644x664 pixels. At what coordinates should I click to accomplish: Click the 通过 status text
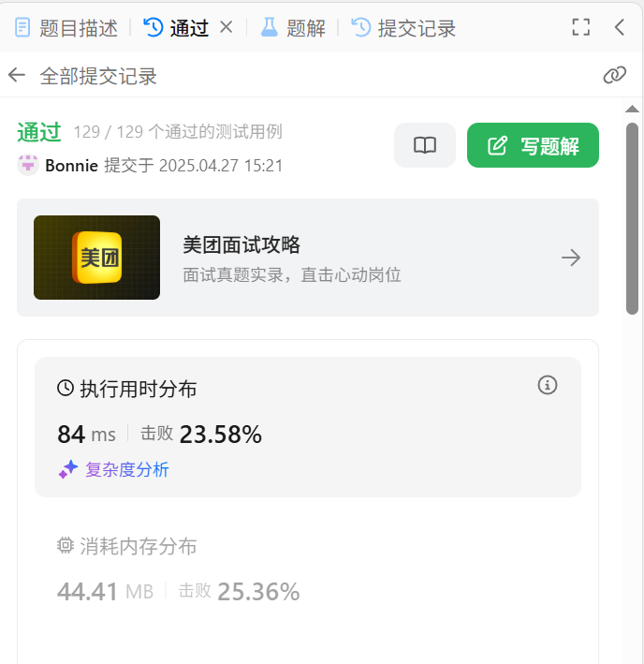pyautogui.click(x=39, y=132)
